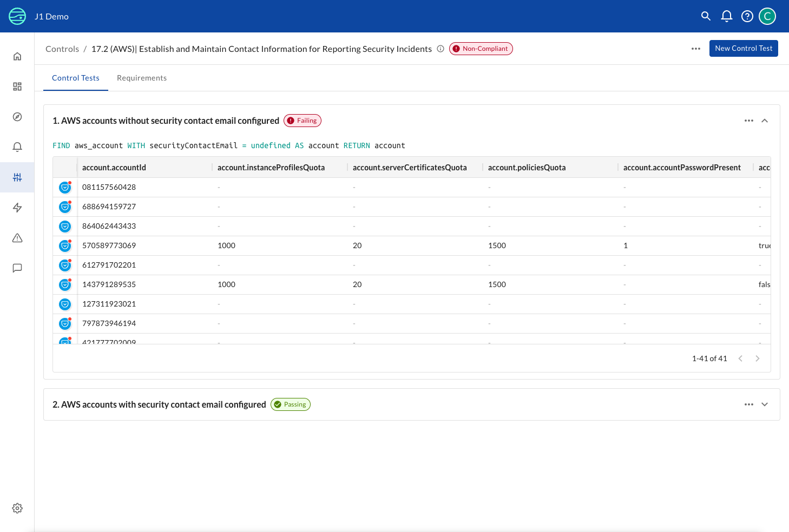Image resolution: width=789 pixels, height=532 pixels.
Task: Open the search magnifier in top bar
Action: 706,16
